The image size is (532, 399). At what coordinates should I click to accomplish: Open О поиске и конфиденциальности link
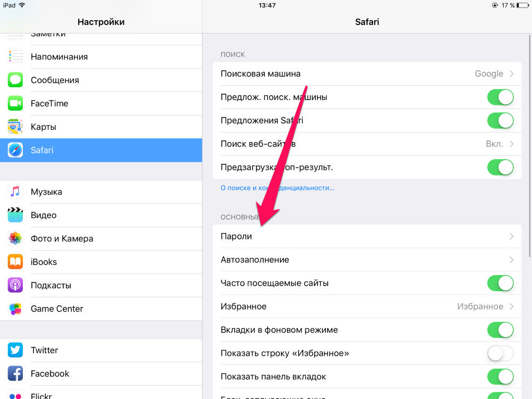point(277,188)
